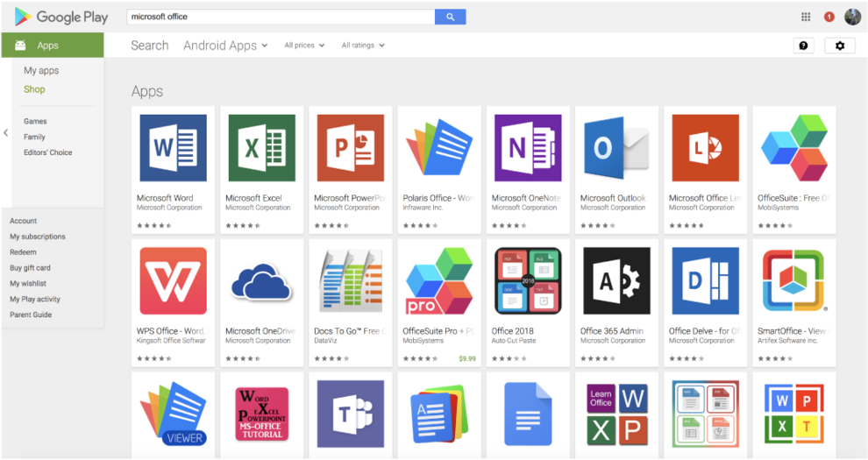
Task: Open the Microsoft Outlook app icon
Action: 616,147
